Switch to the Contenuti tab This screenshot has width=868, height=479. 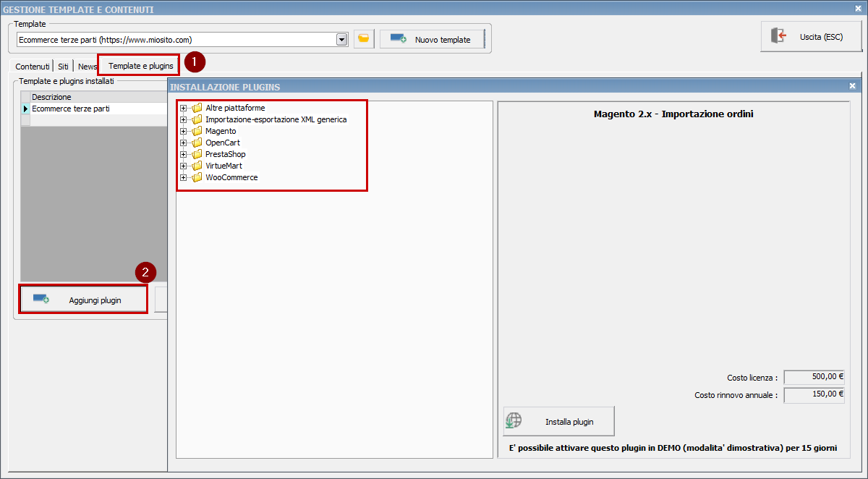point(33,67)
